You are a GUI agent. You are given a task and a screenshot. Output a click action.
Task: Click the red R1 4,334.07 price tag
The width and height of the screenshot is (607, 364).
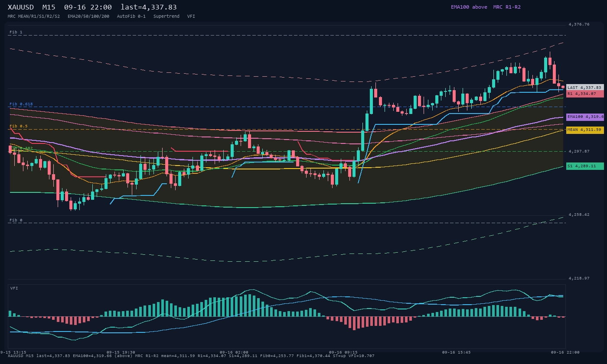[x=585, y=94]
